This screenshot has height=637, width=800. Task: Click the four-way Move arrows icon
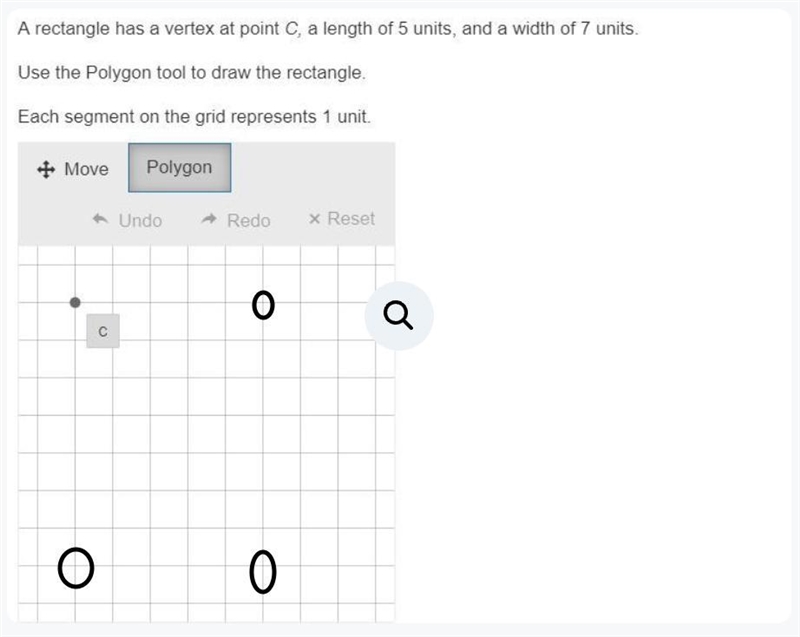(46, 169)
